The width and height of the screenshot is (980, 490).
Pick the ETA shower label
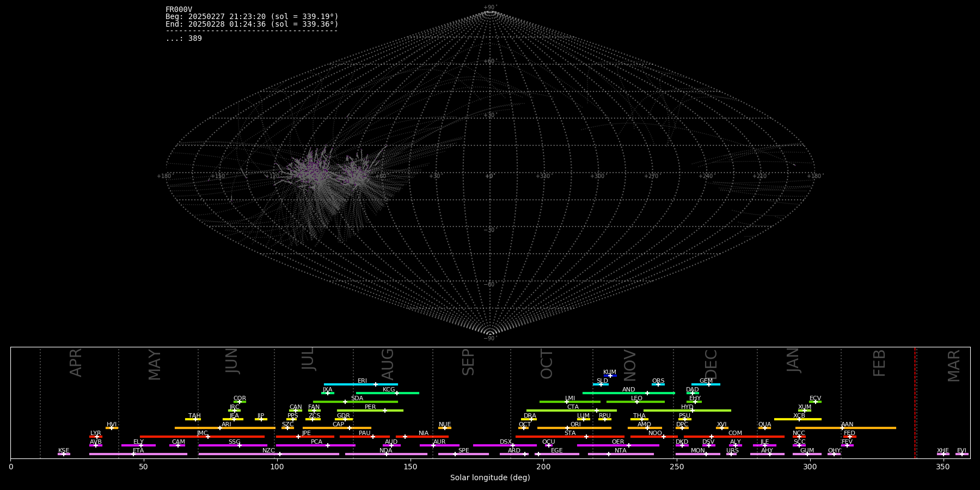pos(138,451)
